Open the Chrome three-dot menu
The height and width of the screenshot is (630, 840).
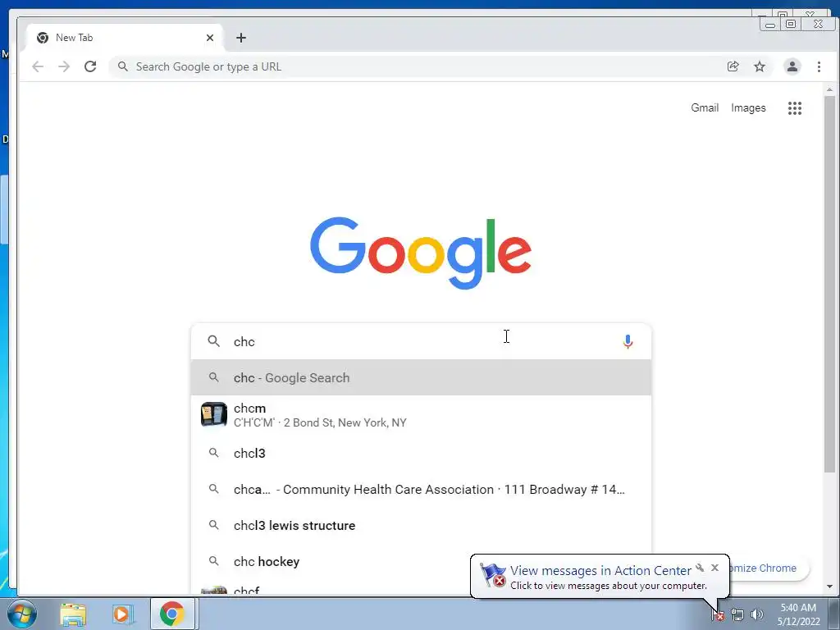819,66
